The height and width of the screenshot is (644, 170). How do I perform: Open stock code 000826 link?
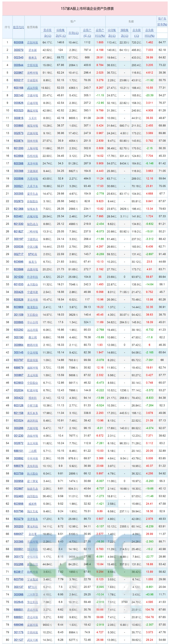pyautogui.click(x=18, y=103)
